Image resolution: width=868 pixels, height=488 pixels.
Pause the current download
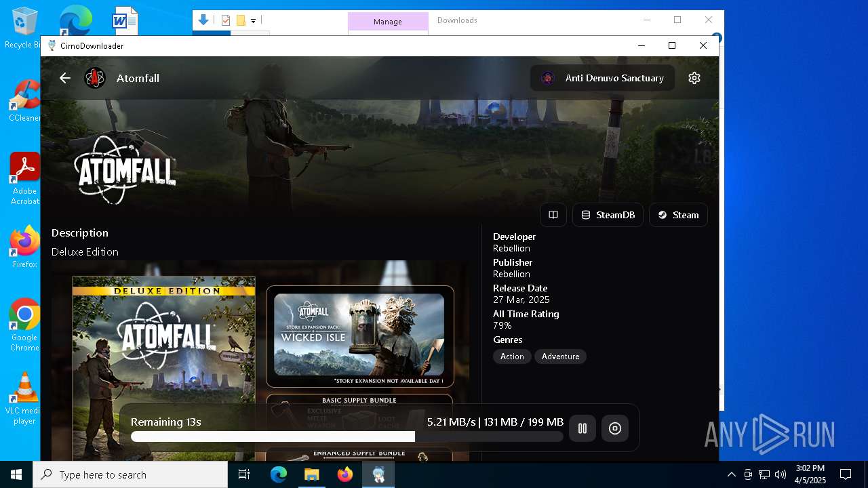tap(583, 428)
